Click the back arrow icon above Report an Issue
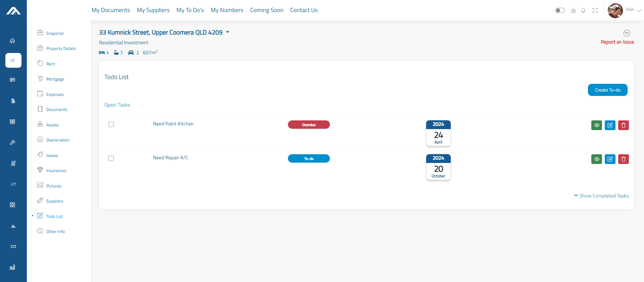This screenshot has height=282, width=644. pyautogui.click(x=627, y=33)
